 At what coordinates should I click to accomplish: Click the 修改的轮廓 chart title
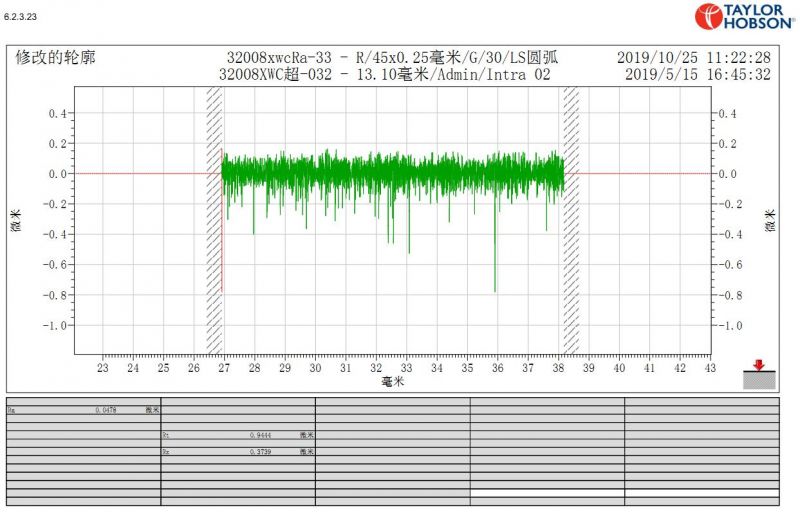click(x=57, y=58)
